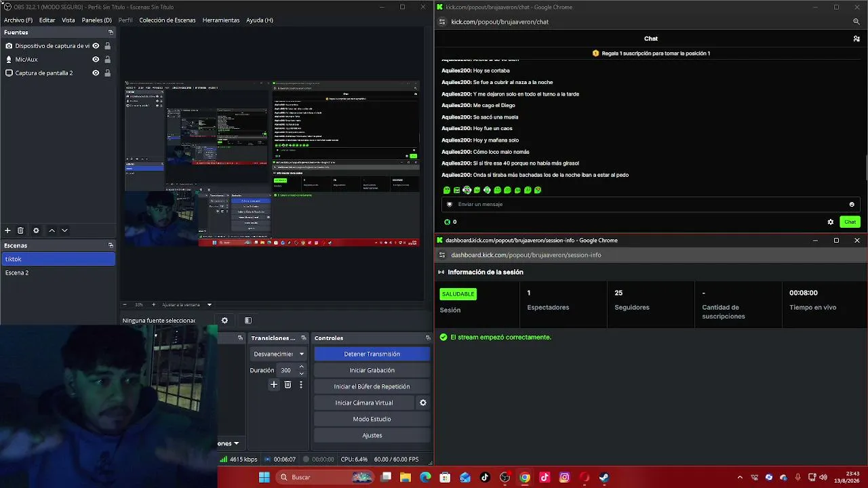Open the Vista menu
Viewport: 868px width, 488px height.
click(x=68, y=20)
